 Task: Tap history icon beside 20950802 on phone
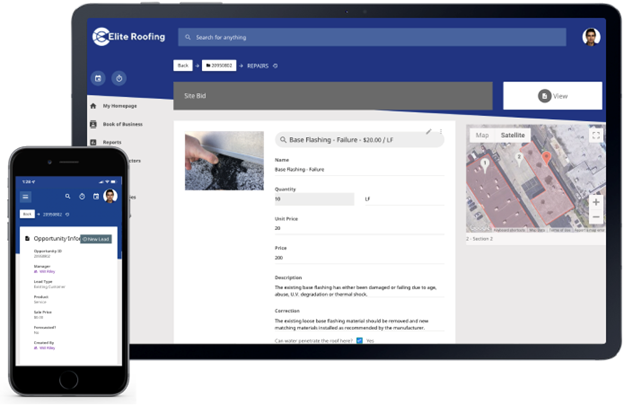67,214
